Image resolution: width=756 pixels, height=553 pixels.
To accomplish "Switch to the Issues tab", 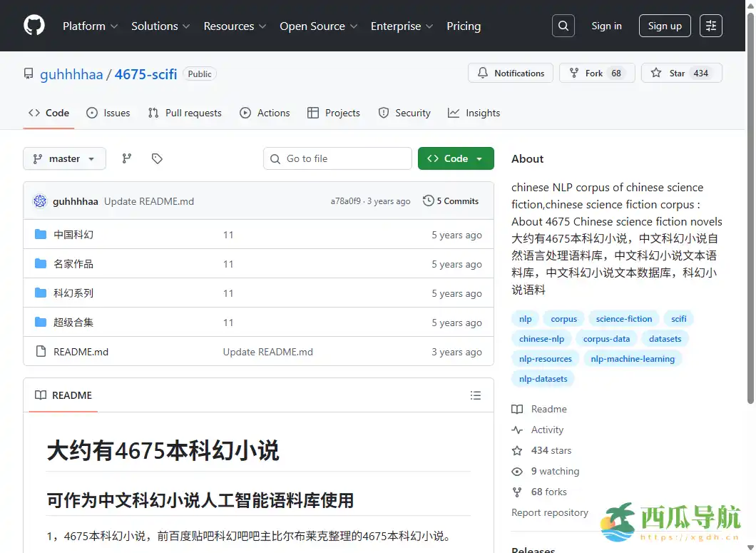I will tap(108, 113).
